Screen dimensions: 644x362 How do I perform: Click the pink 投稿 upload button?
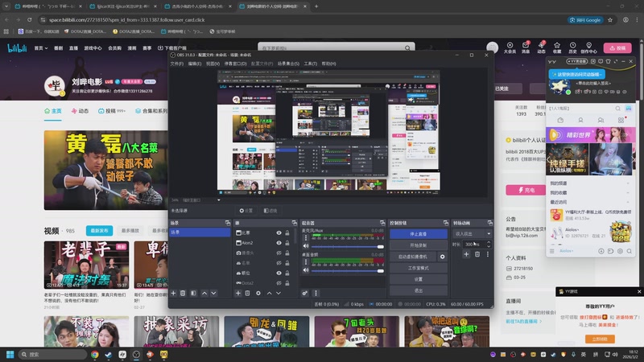(617, 48)
